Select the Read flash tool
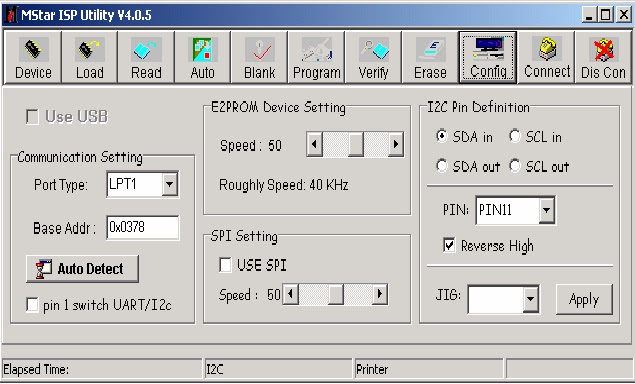 tap(146, 57)
